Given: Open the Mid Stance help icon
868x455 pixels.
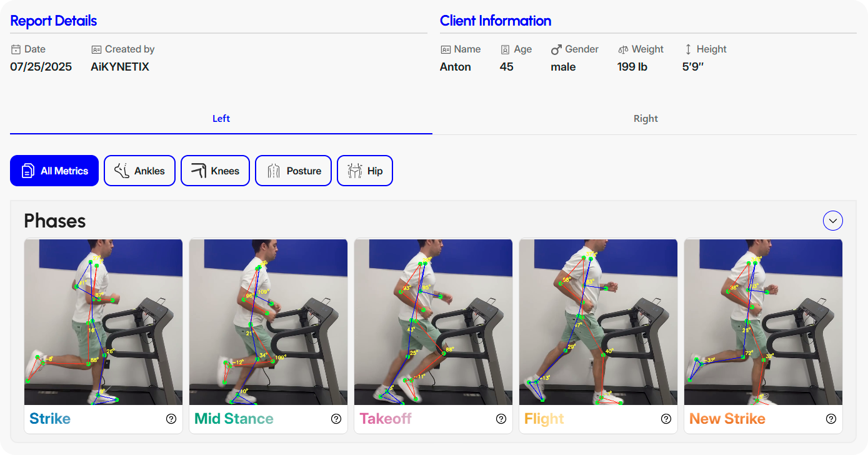Looking at the screenshot, I should [336, 419].
